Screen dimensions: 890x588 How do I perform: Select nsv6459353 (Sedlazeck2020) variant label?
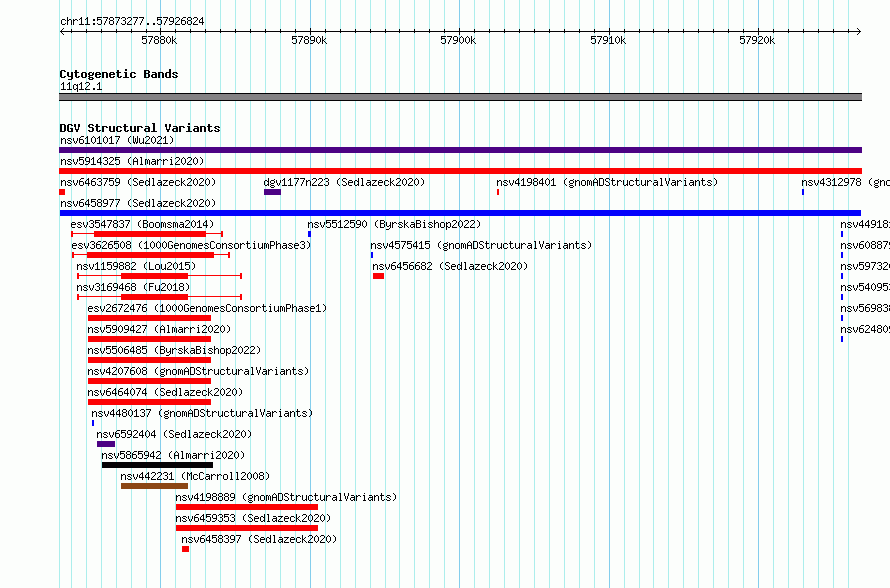[x=253, y=518]
